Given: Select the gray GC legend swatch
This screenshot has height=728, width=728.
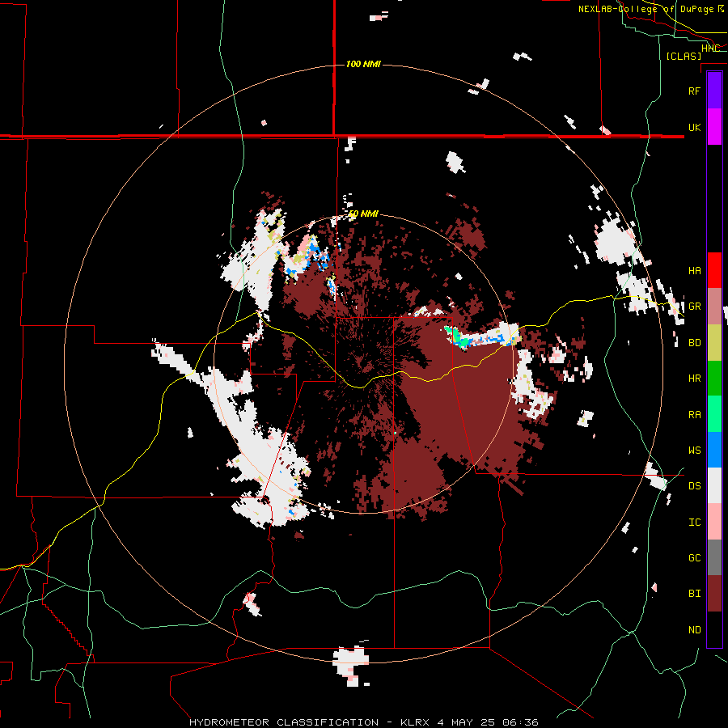Looking at the screenshot, I should coord(714,557).
